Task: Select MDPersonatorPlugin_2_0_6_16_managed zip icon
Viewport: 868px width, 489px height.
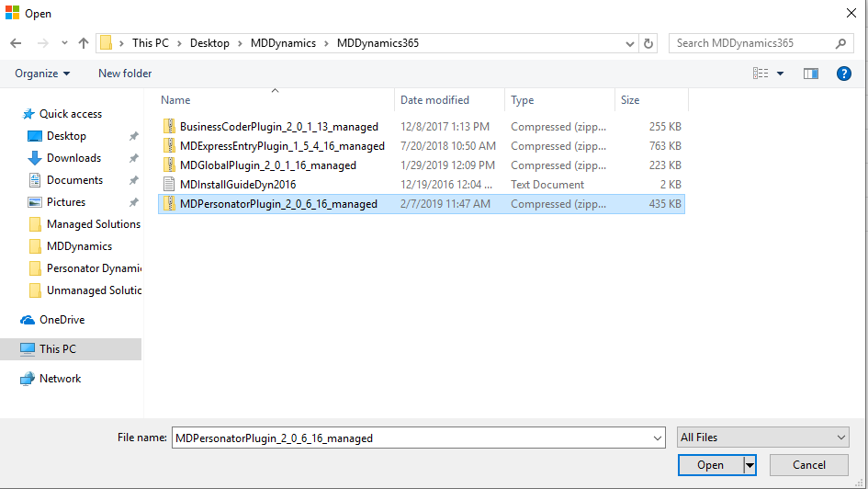Action: coord(169,204)
